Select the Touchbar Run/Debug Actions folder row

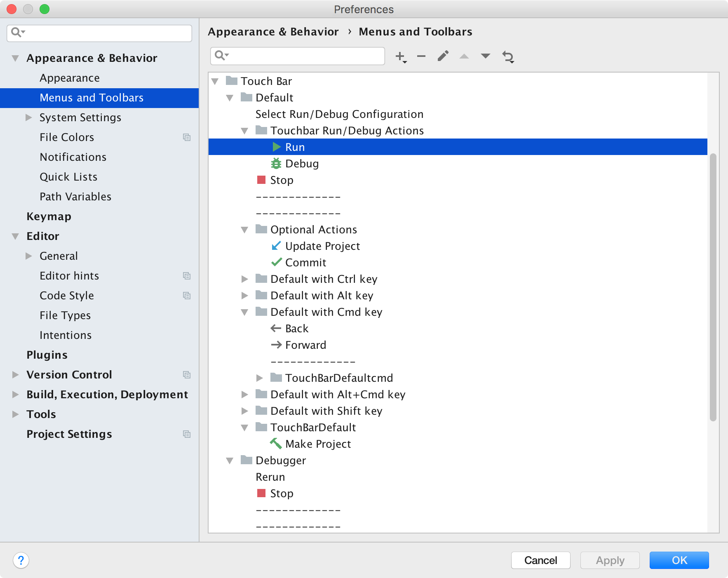click(x=458, y=131)
